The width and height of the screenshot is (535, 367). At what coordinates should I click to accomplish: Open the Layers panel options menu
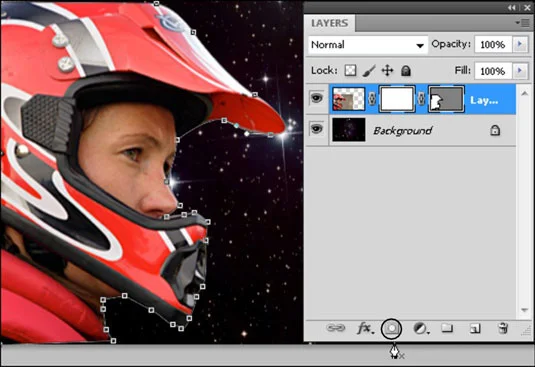point(523,23)
